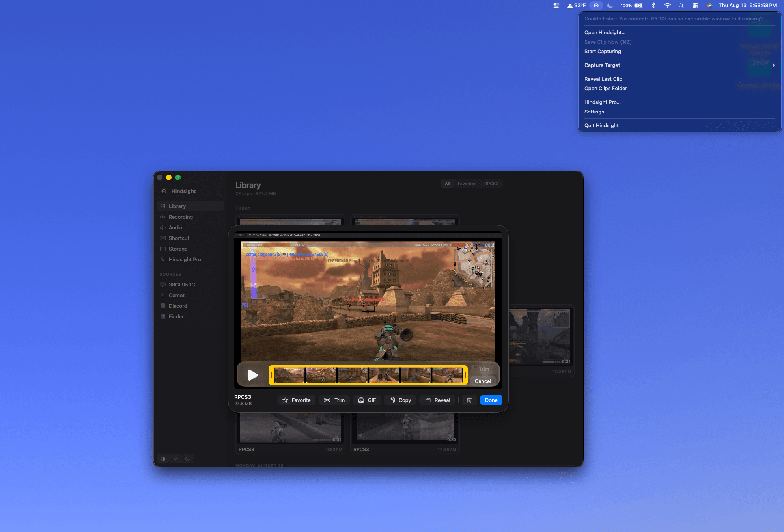Screen dimensions: 784x532
Task: Click the Siri icon in menu bar
Action: pos(709,6)
